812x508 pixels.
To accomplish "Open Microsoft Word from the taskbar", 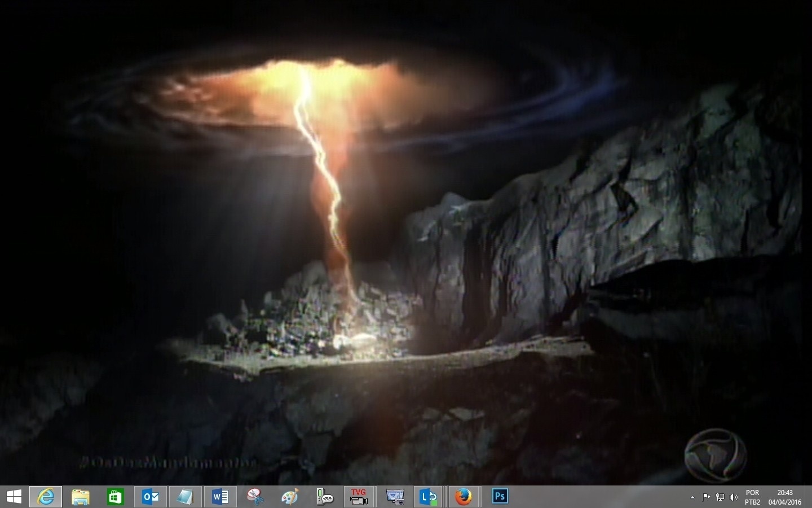I will [220, 497].
